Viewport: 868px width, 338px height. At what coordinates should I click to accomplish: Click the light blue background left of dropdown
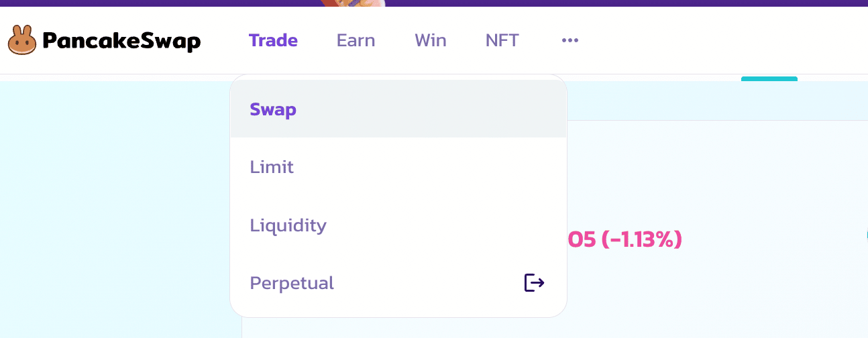(x=114, y=201)
